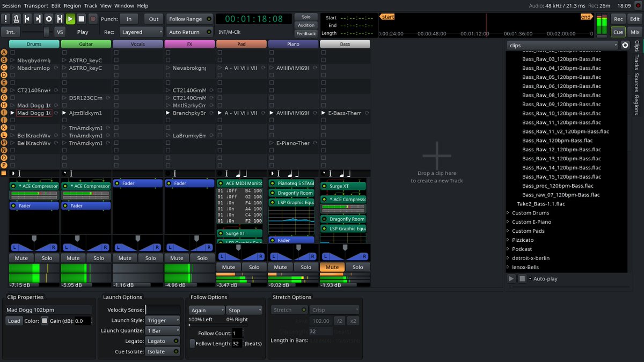Click the MIDI panic exclamation icon
Screen dimensions: 644x362
point(5,19)
